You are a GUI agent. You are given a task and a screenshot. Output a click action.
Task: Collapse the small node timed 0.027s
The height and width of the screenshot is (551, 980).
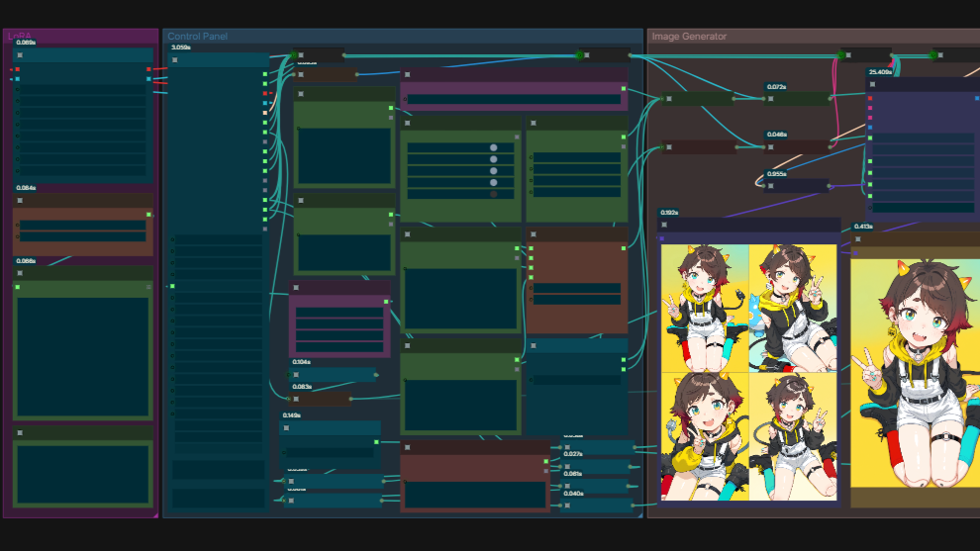(x=567, y=467)
